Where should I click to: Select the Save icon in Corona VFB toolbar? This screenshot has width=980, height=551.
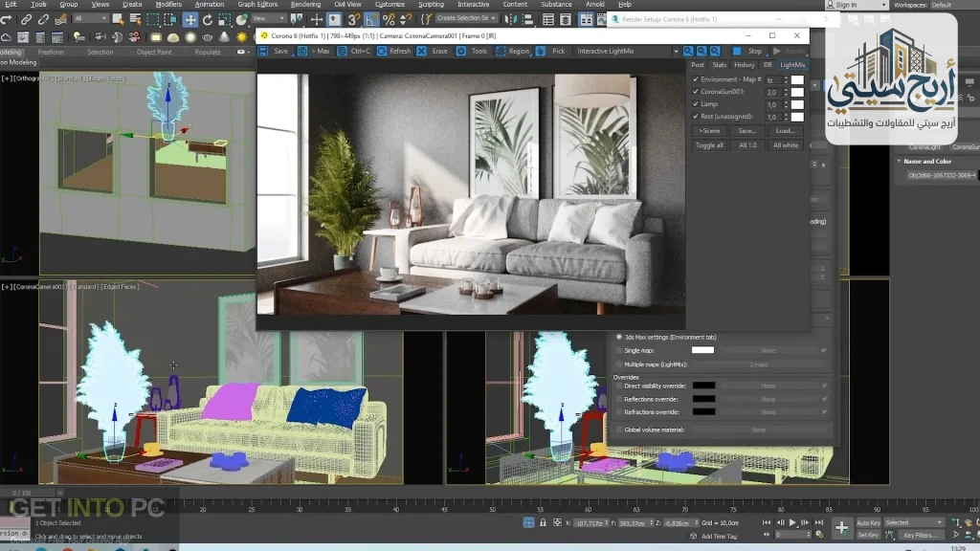coord(260,51)
